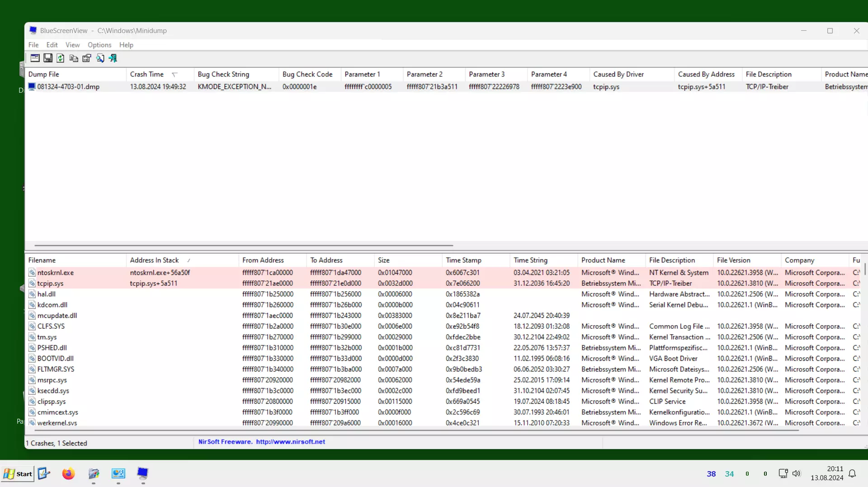Sort by Time String column header
This screenshot has height=487, width=868.
(x=544, y=260)
